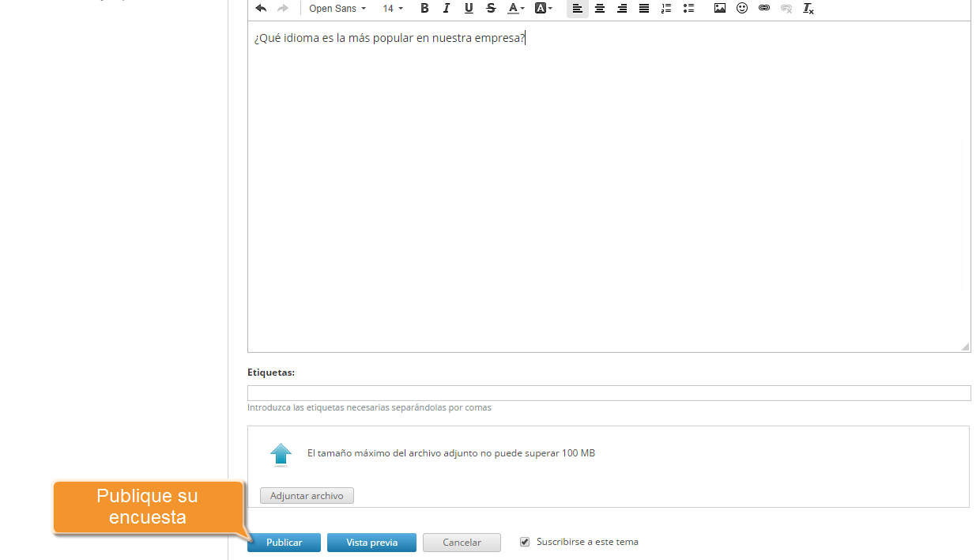980x560 pixels.
Task: Open Vista previa preview
Action: point(371,543)
